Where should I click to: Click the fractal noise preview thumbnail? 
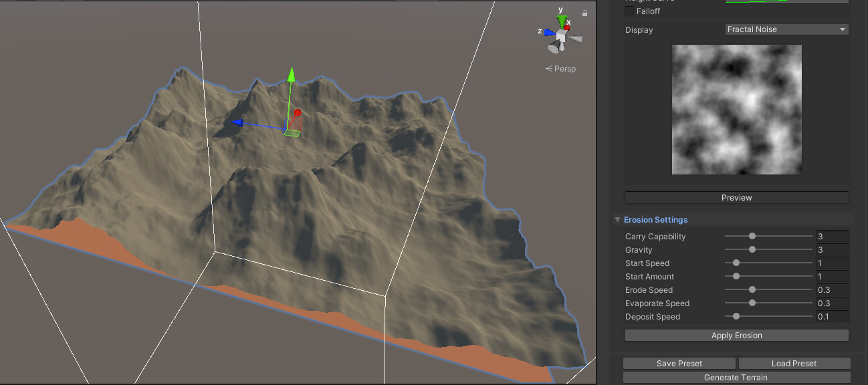point(736,109)
